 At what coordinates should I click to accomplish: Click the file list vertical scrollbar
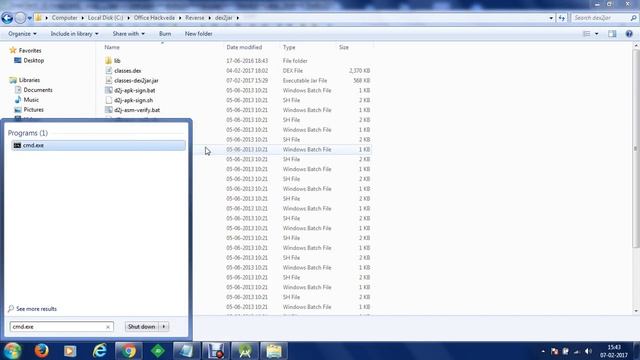click(x=636, y=149)
